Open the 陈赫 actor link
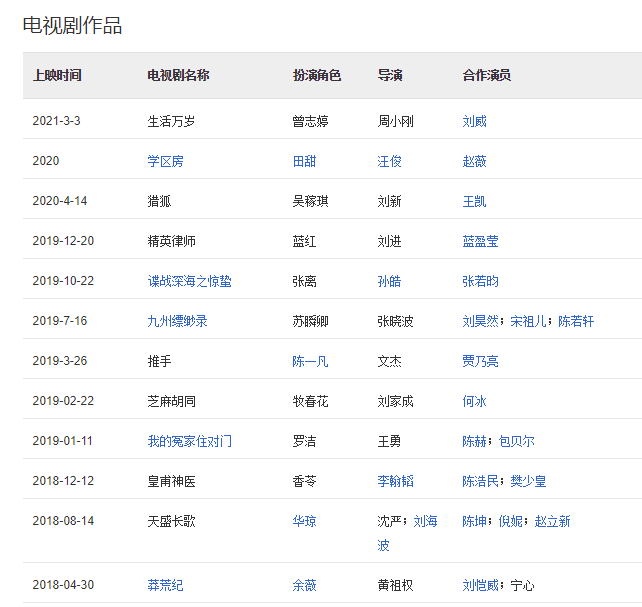The width and height of the screenshot is (642, 607). (474, 441)
